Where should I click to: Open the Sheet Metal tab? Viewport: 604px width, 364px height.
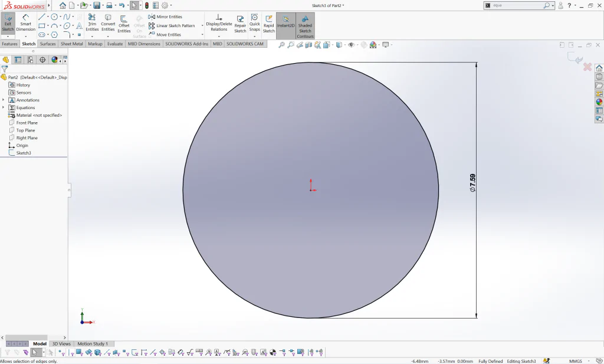tap(71, 44)
